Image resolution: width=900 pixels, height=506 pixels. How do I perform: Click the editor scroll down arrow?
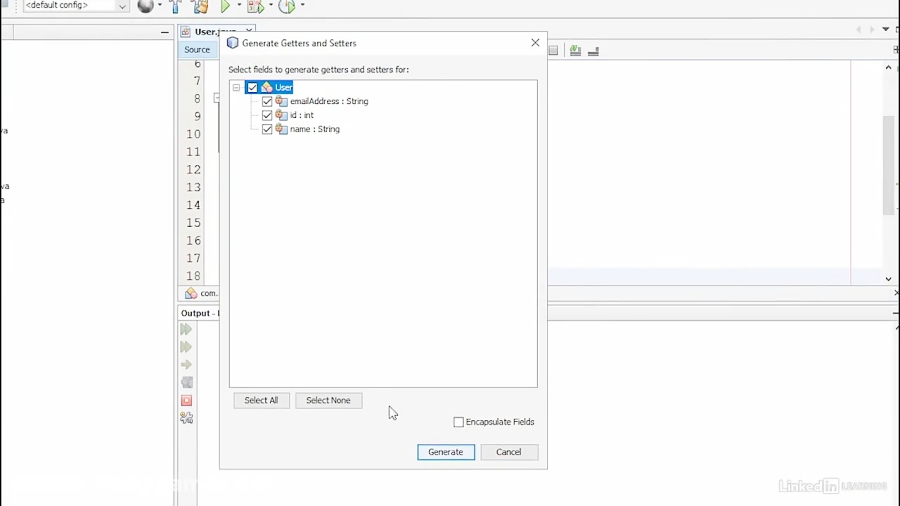tap(889, 279)
